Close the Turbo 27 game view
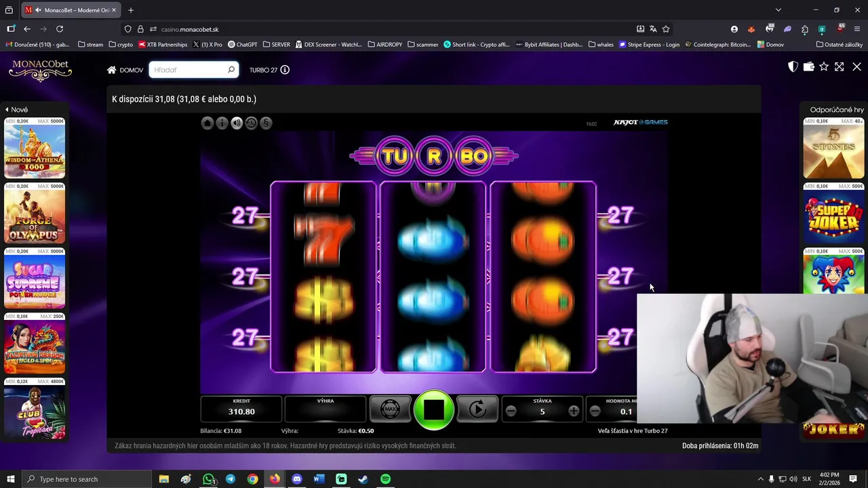The height and width of the screenshot is (488, 868). (856, 66)
